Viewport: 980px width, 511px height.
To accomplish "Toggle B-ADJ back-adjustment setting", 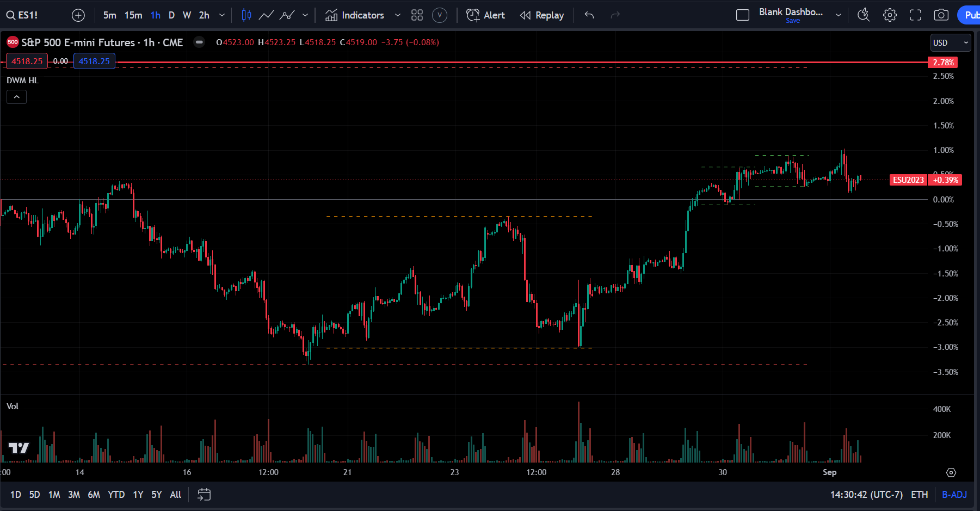I will click(x=953, y=495).
